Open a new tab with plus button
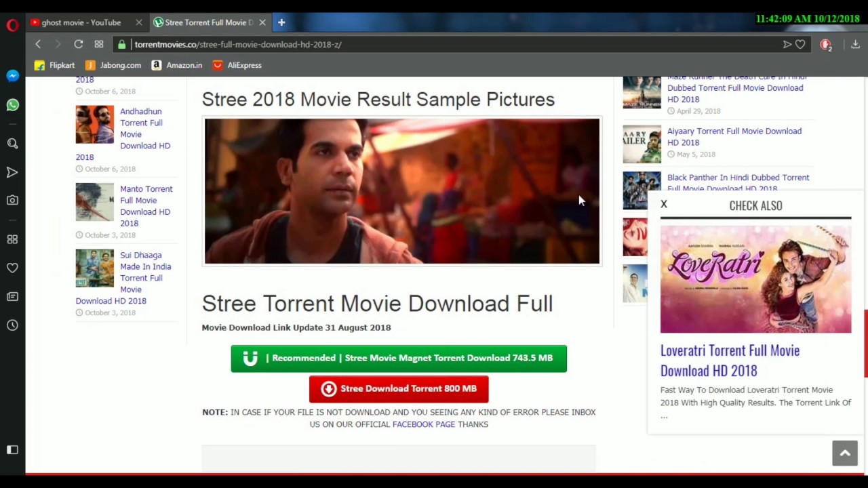Image resolution: width=868 pixels, height=488 pixels. coord(281,22)
